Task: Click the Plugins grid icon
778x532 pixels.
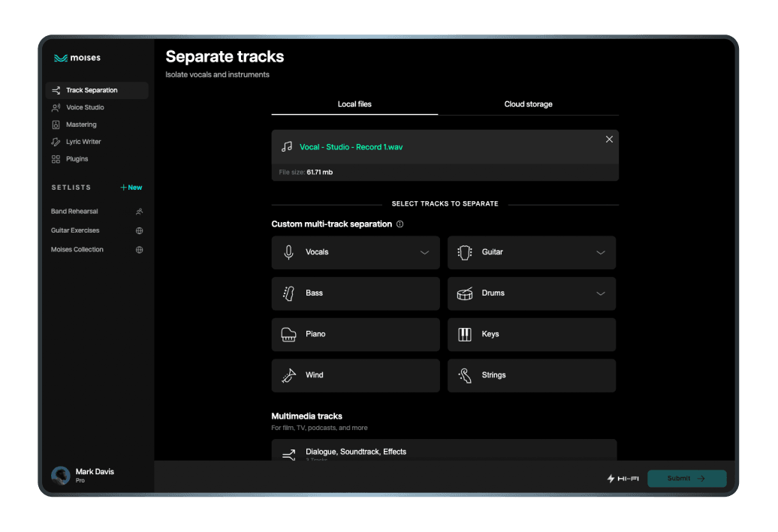Action: 56,159
